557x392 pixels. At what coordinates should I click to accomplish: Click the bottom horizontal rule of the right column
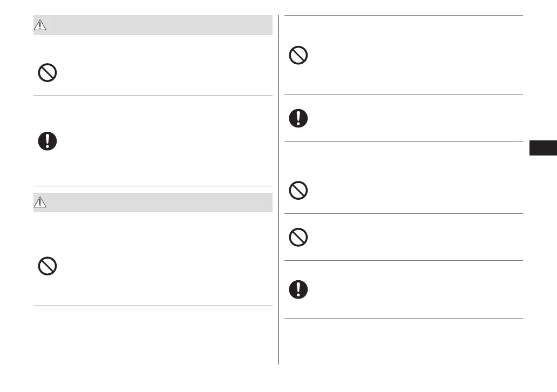click(403, 318)
